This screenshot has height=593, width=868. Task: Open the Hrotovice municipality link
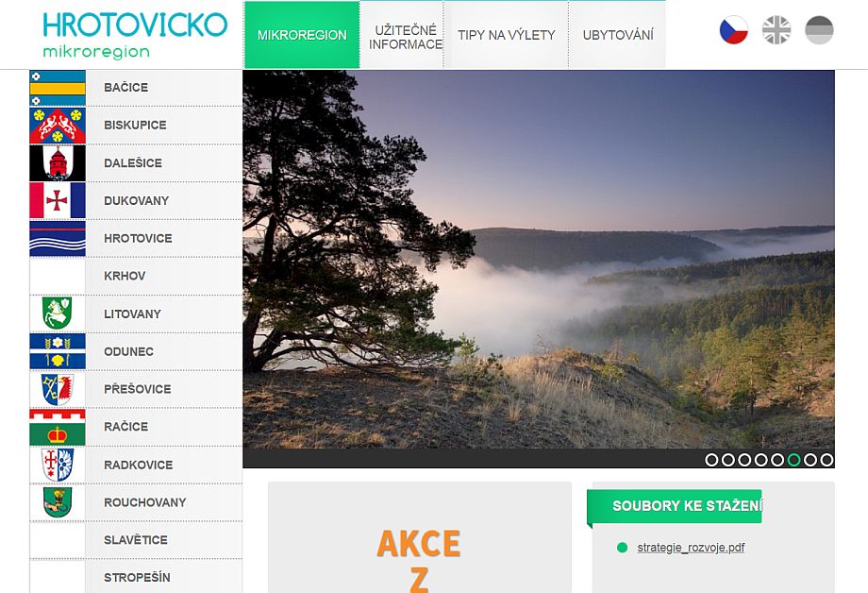[138, 238]
